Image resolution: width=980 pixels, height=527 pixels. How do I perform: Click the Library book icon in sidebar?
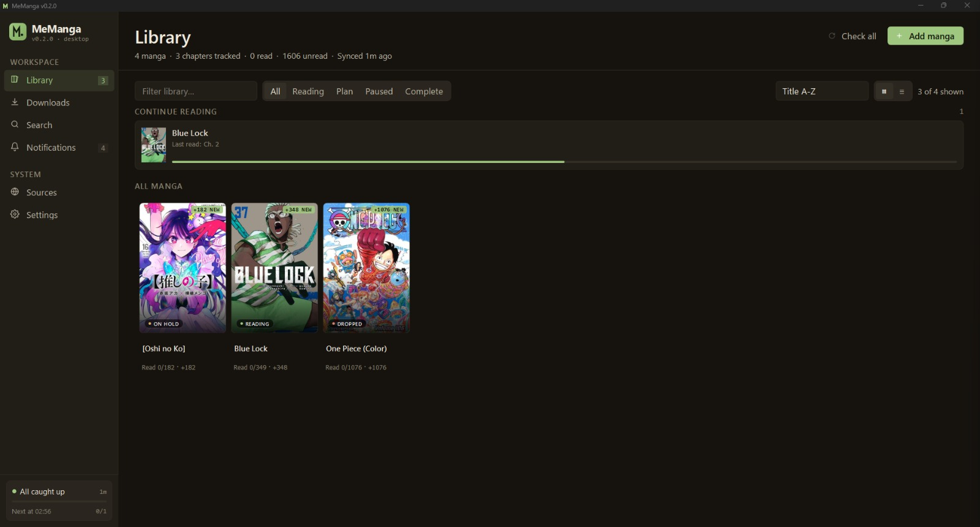[15, 80]
